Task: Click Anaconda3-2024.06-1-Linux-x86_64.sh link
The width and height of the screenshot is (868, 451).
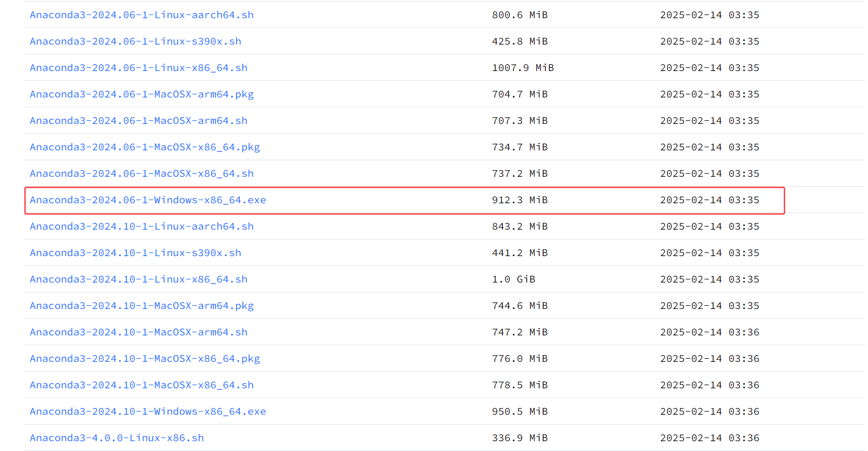Action: tap(139, 68)
